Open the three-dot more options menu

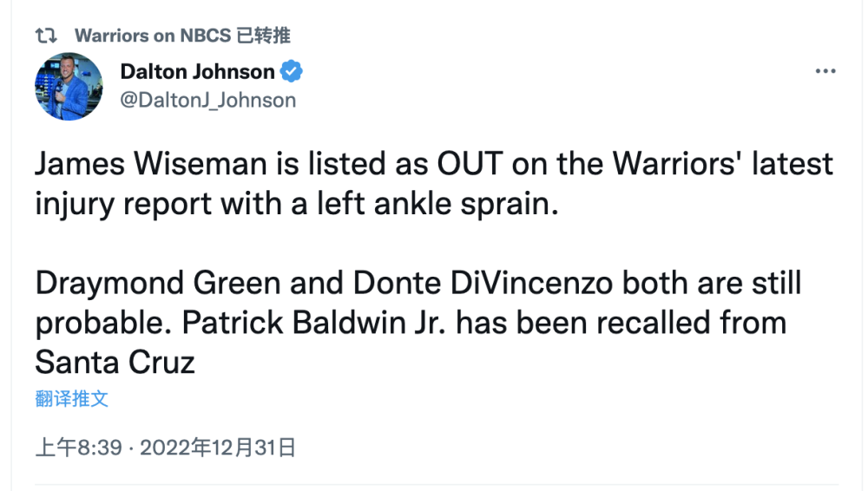click(825, 73)
